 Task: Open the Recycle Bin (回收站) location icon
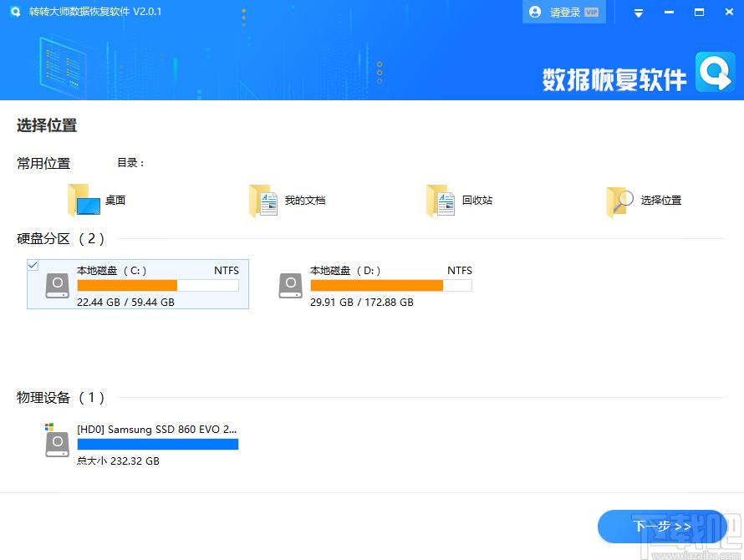(441, 201)
